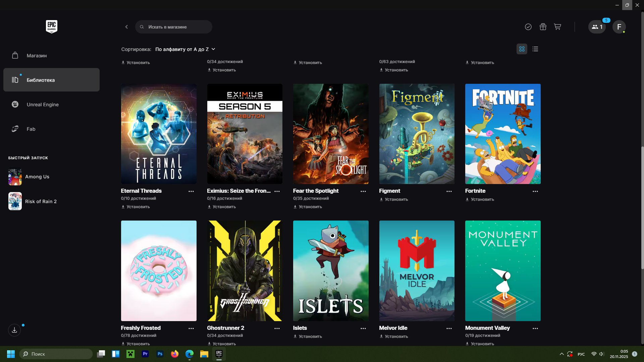
Task: Launch Among Us from quick launch
Action: (x=37, y=177)
